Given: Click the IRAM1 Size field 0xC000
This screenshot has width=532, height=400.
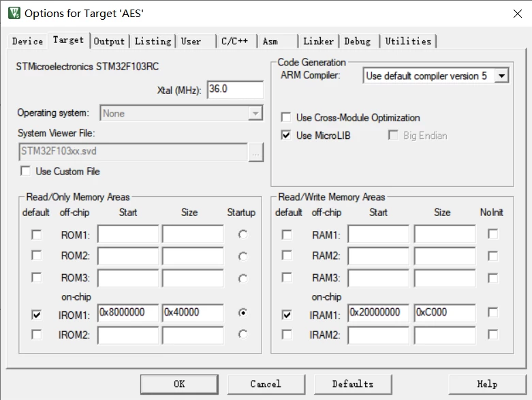Looking at the screenshot, I should click(444, 313).
